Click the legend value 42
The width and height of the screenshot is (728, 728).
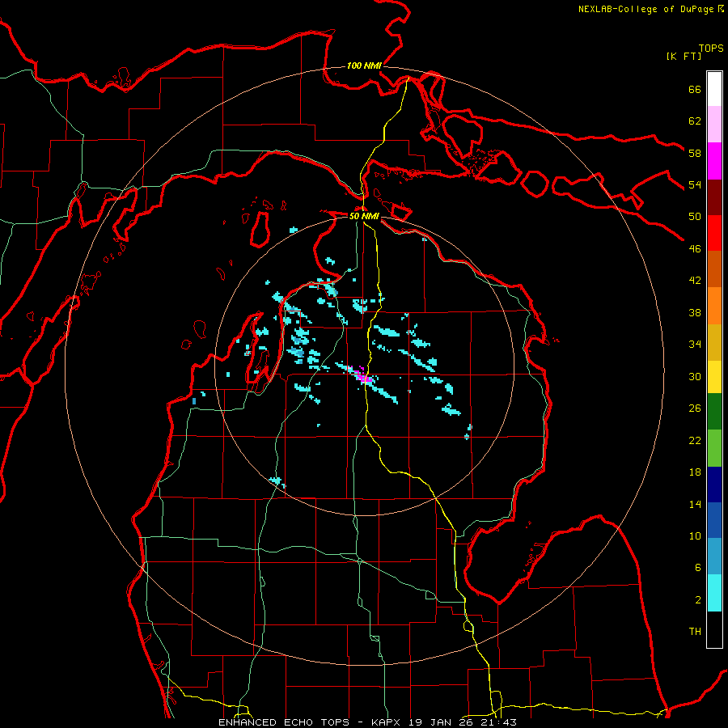pyautogui.click(x=695, y=281)
